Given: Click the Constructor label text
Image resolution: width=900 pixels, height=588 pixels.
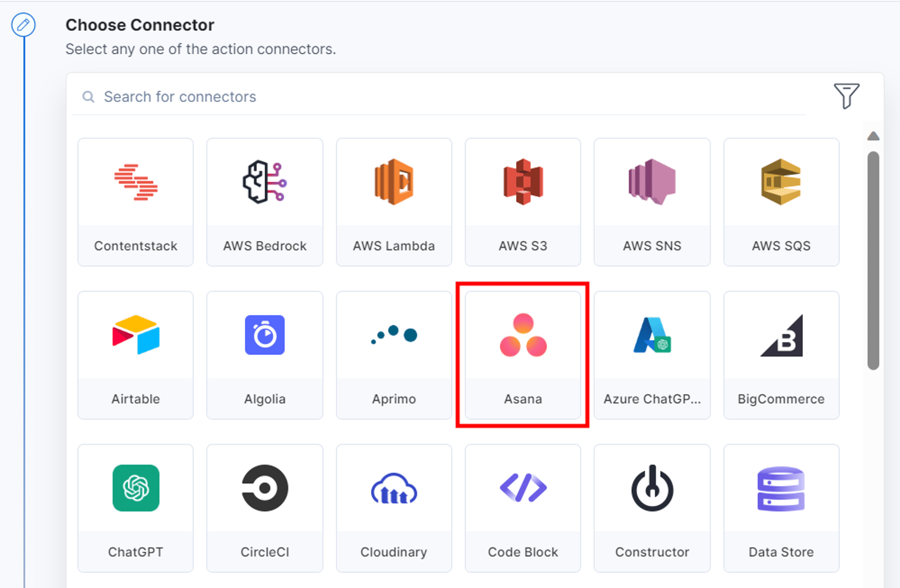Looking at the screenshot, I should coord(652,552).
